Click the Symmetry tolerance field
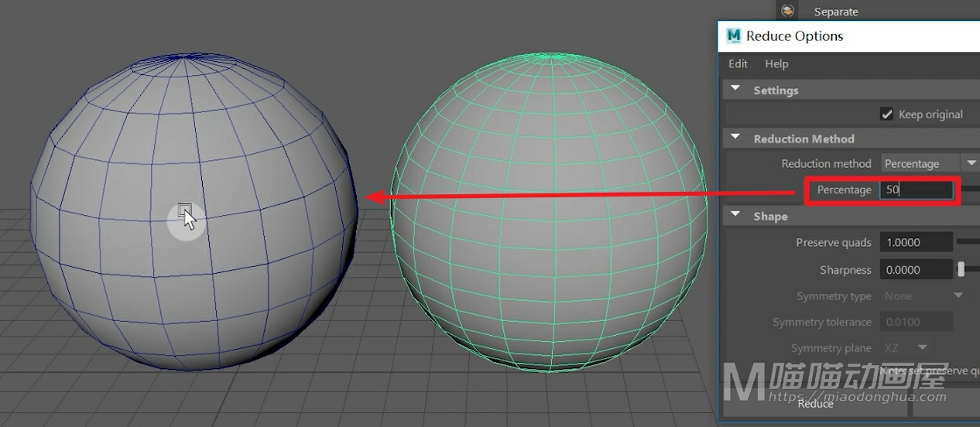 point(917,322)
